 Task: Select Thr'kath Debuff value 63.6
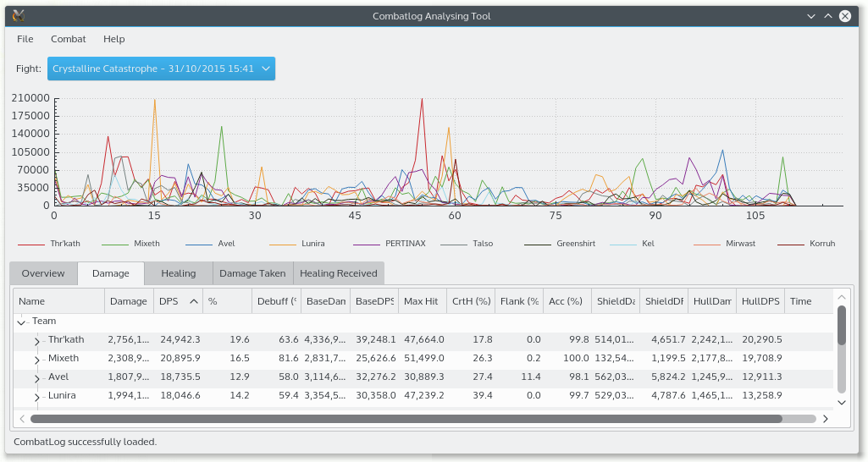click(x=289, y=339)
